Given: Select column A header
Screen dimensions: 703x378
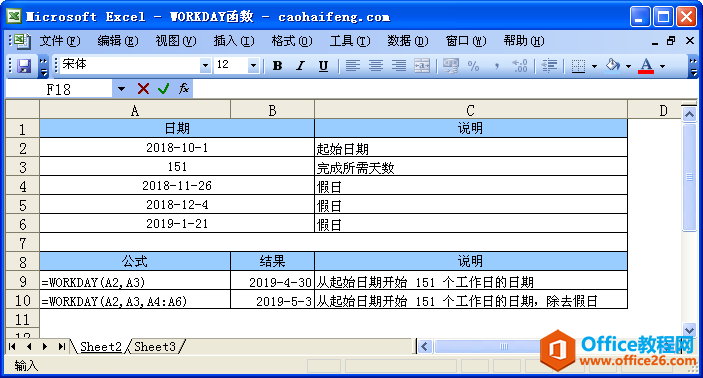Looking at the screenshot, I should coord(135,110).
